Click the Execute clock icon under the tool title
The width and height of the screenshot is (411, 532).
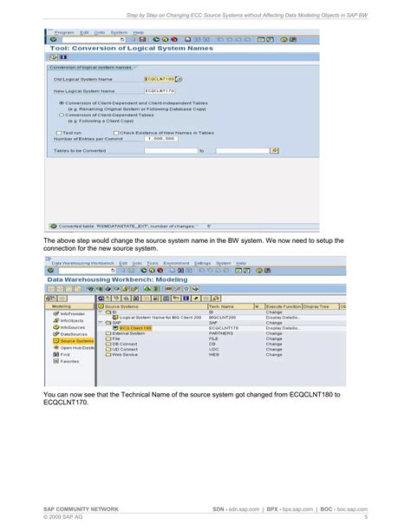click(x=54, y=57)
